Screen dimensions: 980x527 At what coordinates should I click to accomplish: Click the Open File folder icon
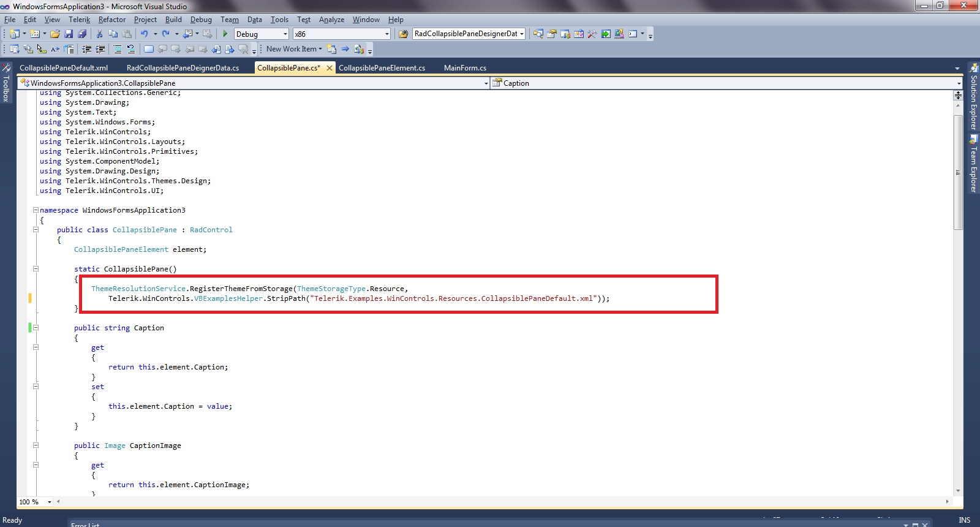tap(55, 34)
